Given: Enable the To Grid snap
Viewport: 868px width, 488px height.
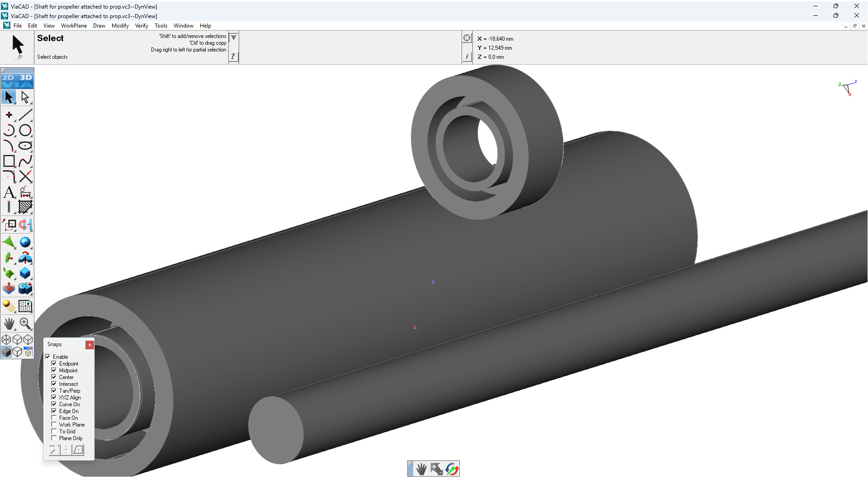Looking at the screenshot, I should tap(54, 432).
